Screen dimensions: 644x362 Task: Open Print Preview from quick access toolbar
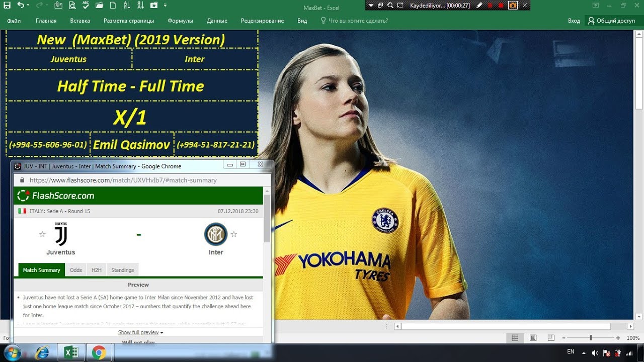(x=72, y=6)
